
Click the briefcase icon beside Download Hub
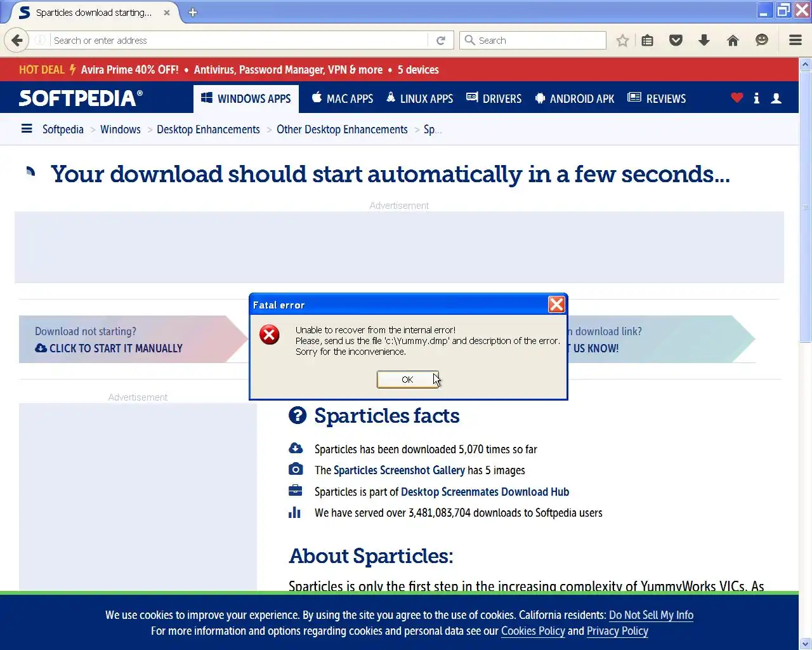click(296, 491)
